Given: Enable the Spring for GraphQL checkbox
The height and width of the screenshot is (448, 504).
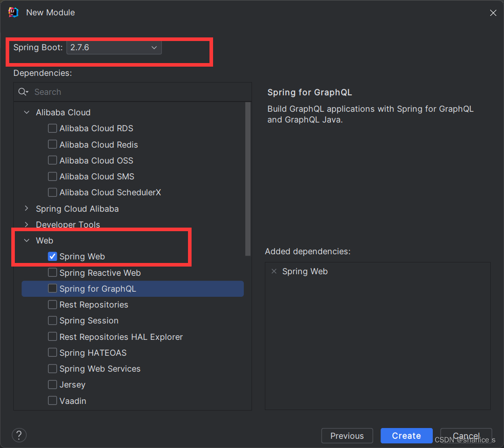Looking at the screenshot, I should pos(52,289).
